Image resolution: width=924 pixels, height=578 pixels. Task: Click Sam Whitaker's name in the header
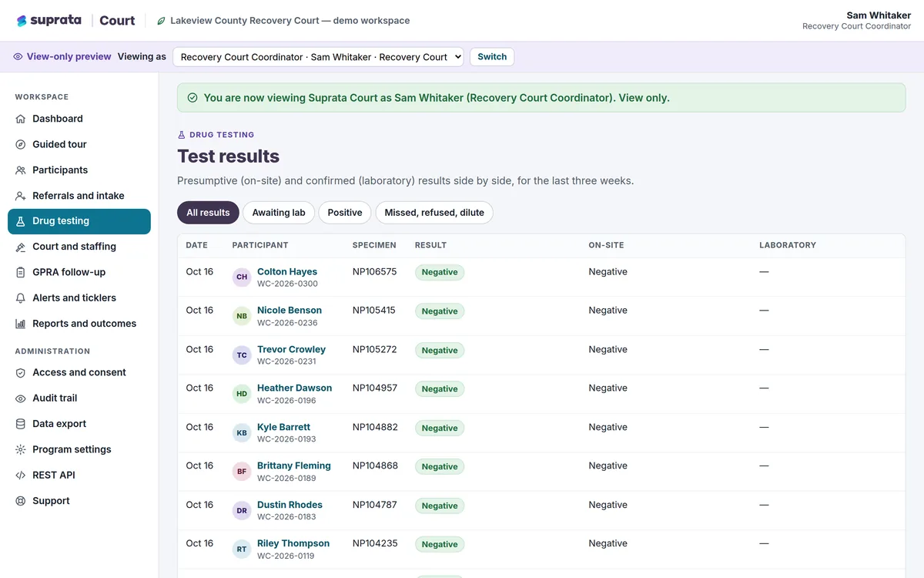coord(879,15)
